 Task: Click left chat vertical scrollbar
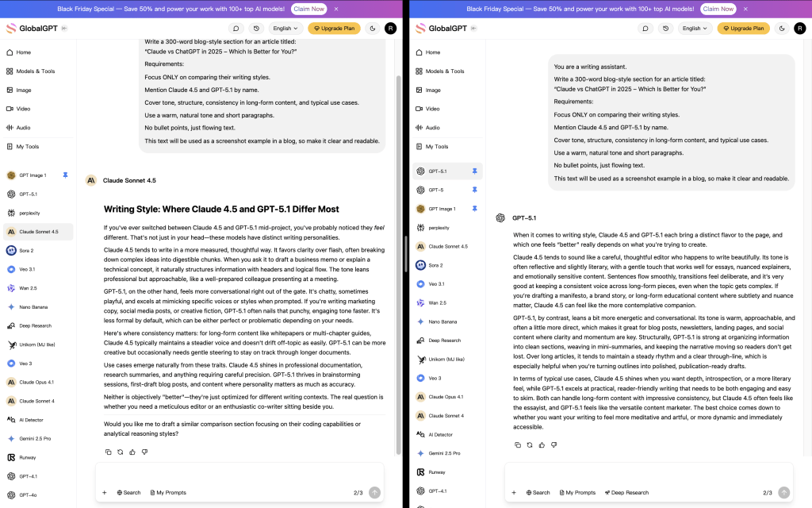(x=398, y=264)
